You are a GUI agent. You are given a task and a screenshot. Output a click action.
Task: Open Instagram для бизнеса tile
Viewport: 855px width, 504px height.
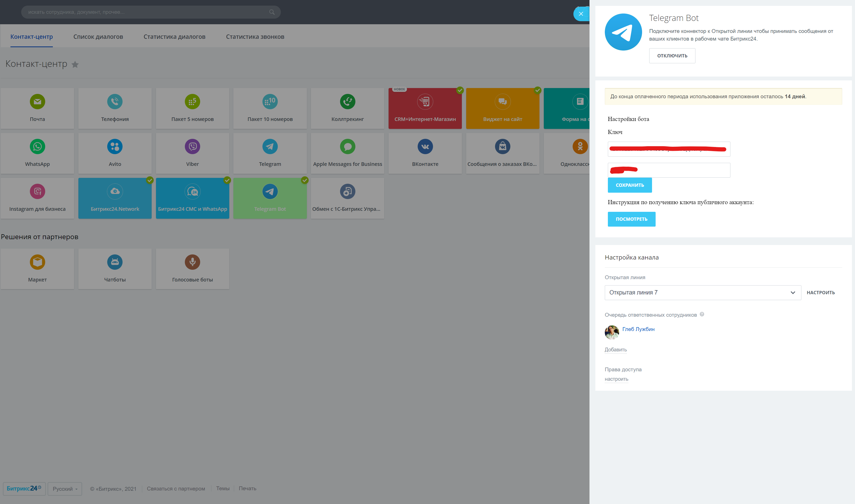pyautogui.click(x=37, y=198)
